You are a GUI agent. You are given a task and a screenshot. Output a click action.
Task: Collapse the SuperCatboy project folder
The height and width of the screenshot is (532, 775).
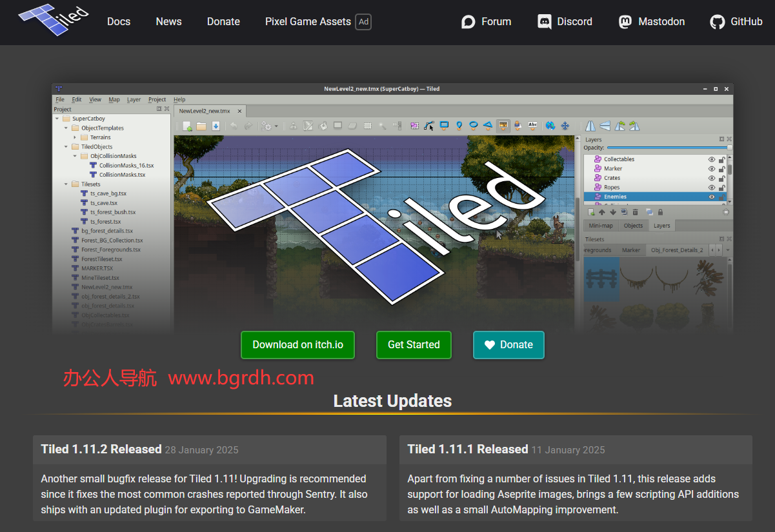[57, 119]
